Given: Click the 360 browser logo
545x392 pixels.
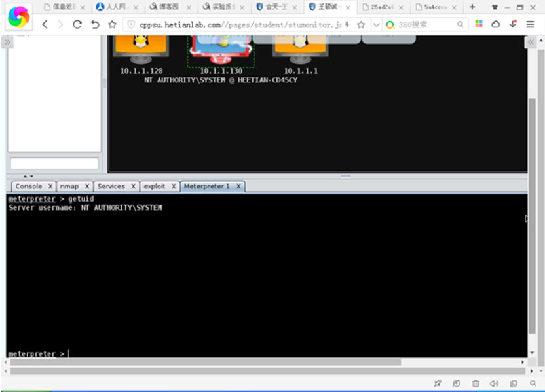Looking at the screenshot, I should [x=19, y=16].
